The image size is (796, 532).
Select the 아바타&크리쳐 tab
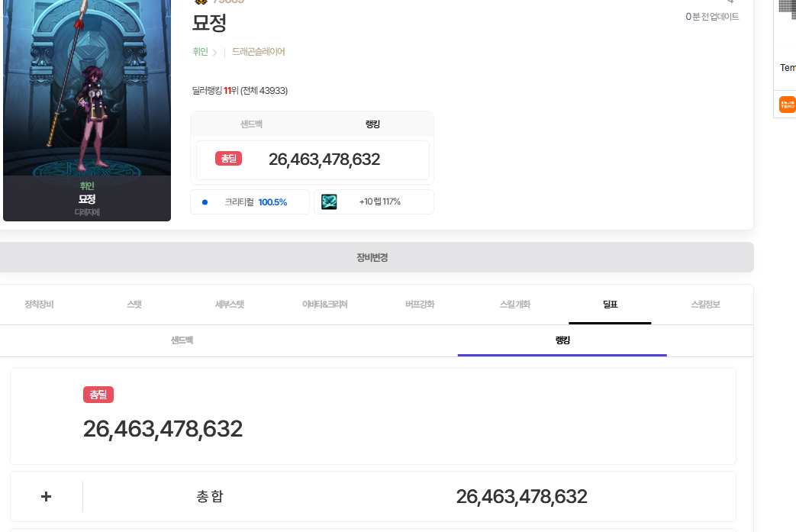tap(325, 305)
